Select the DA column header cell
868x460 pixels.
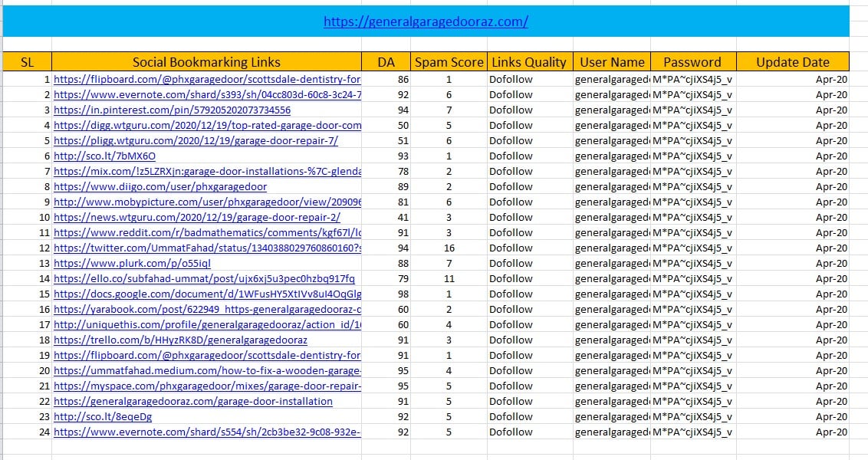[386, 62]
